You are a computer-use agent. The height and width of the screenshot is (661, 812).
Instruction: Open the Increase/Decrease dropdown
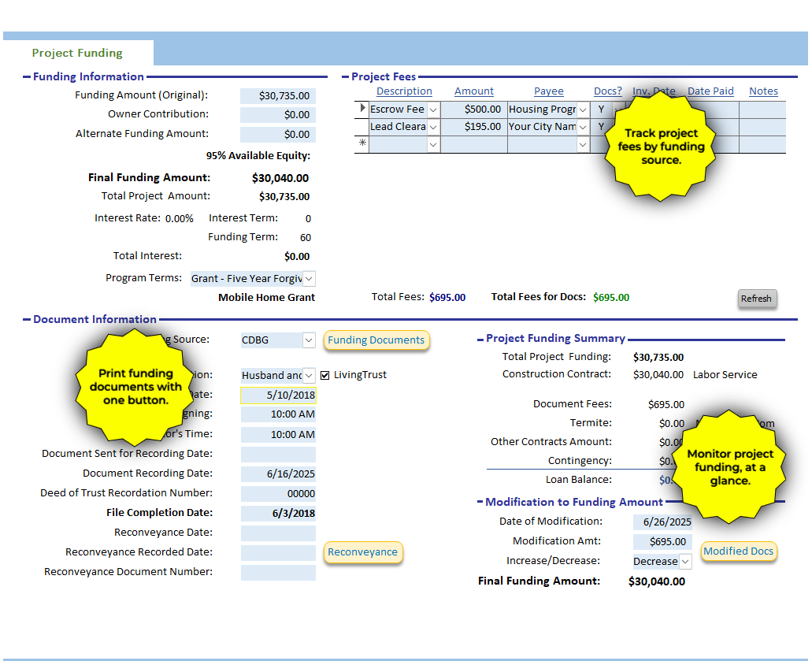click(685, 562)
